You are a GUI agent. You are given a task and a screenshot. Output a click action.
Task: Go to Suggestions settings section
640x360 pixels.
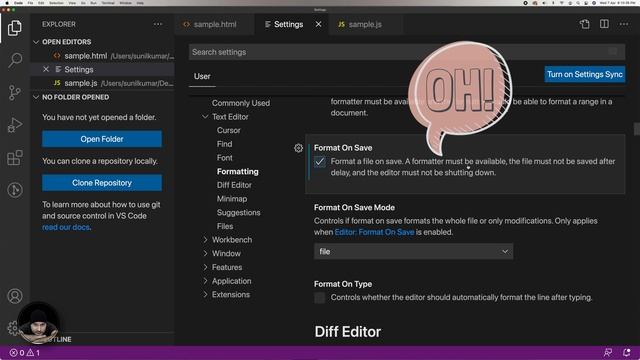[238, 213]
